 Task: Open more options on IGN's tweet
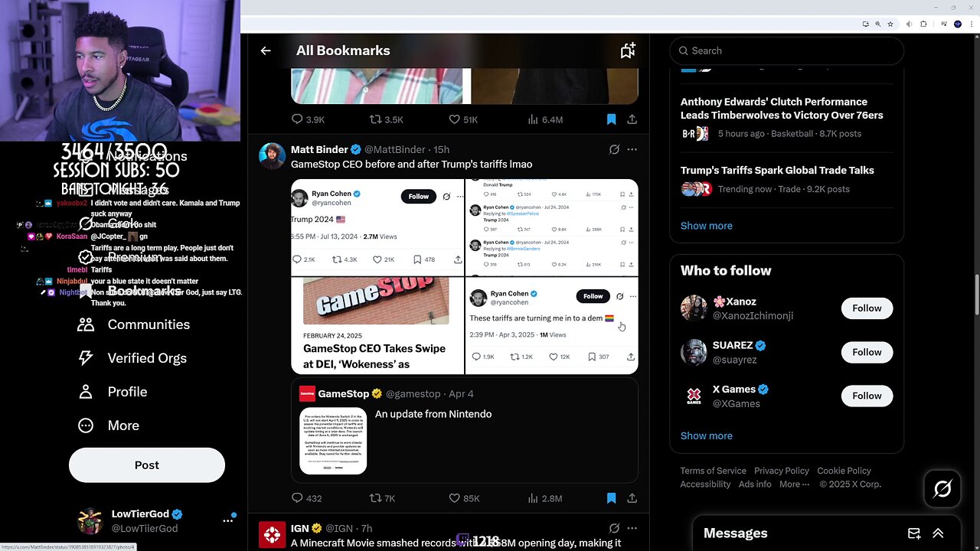(x=632, y=528)
